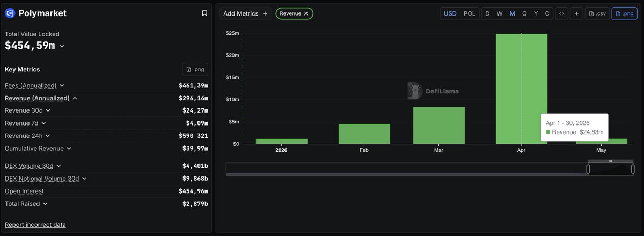Expand DEX Volume 30d row
644x236 pixels.
point(58,166)
